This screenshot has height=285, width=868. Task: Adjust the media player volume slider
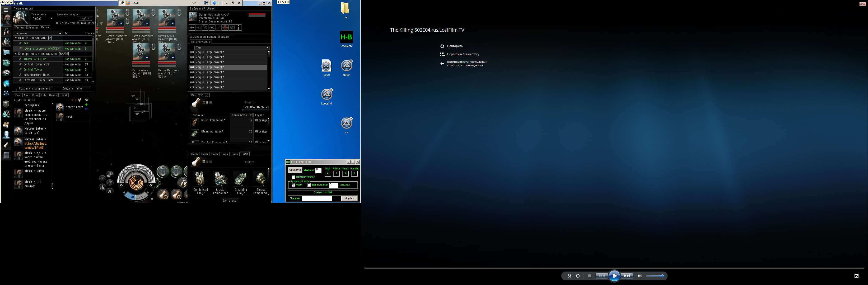pyautogui.click(x=655, y=276)
